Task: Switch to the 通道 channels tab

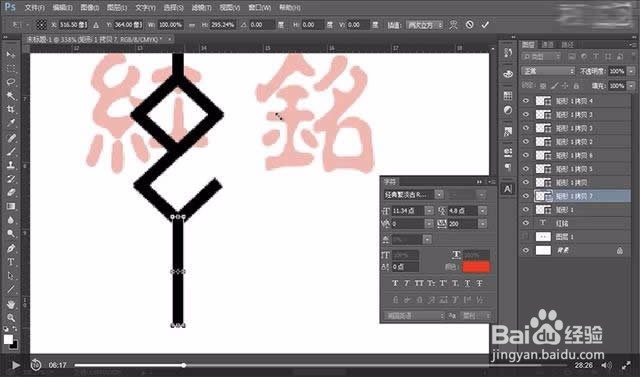Action: tap(548, 44)
